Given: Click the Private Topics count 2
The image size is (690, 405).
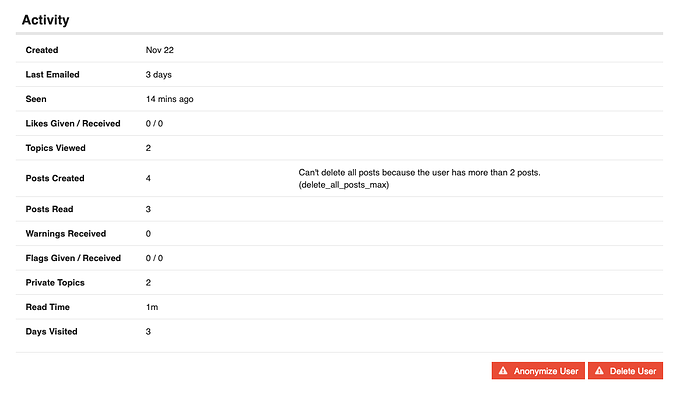Looking at the screenshot, I should point(148,283).
